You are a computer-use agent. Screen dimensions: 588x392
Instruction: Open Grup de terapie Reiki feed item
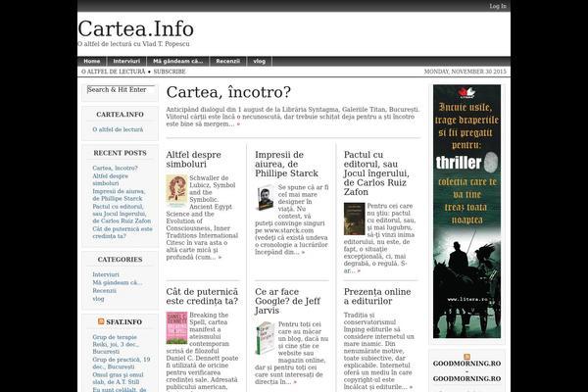[x=116, y=344]
